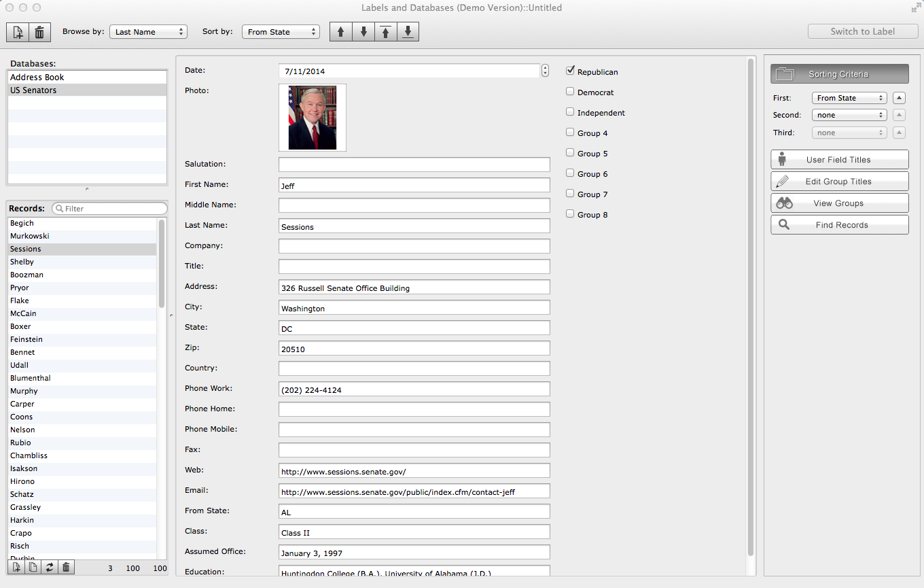
Task: Open Edit Group Titles
Action: 839,181
